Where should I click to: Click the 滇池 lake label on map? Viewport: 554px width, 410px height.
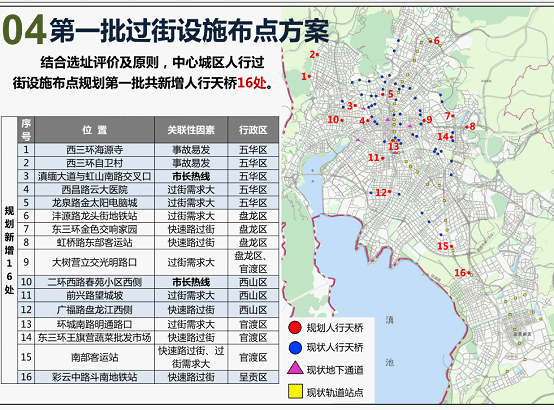pos(389,341)
